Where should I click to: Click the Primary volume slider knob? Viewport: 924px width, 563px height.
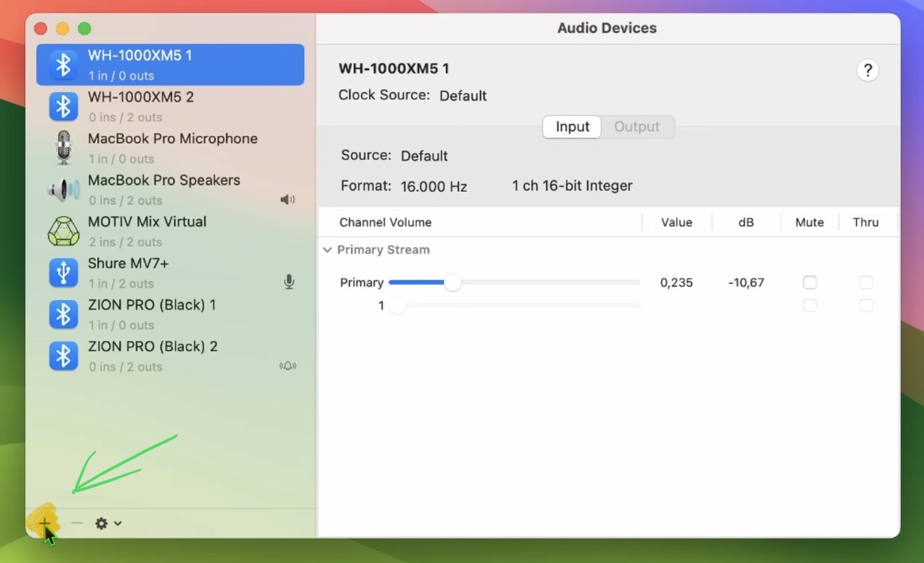(453, 282)
